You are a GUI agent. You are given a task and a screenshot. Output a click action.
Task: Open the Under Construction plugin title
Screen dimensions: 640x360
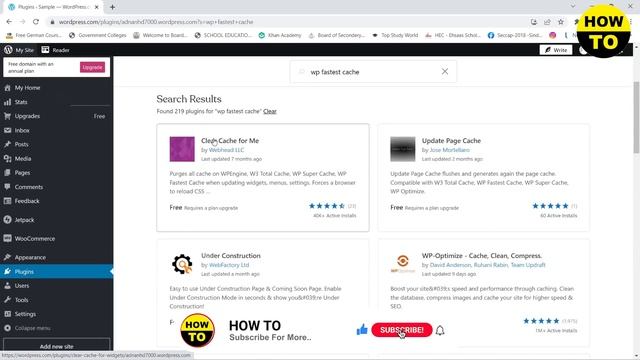point(231,256)
